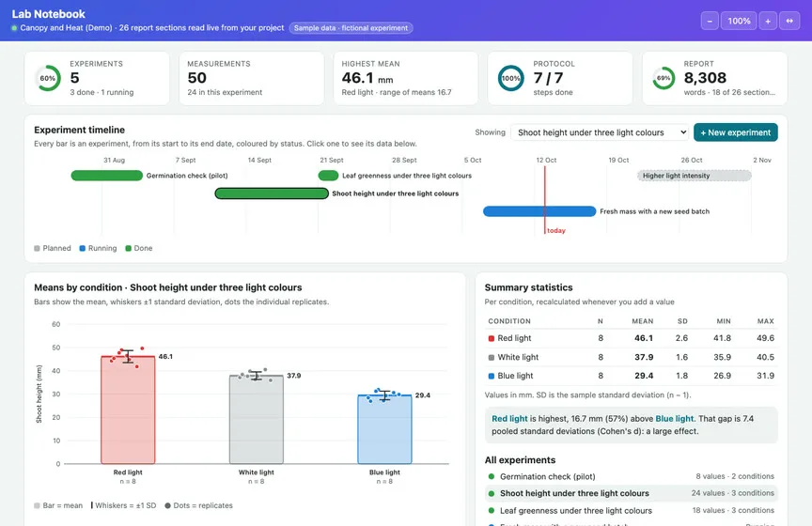Click the MAX column header
Viewport: 812px width, 526px height.
click(x=765, y=321)
